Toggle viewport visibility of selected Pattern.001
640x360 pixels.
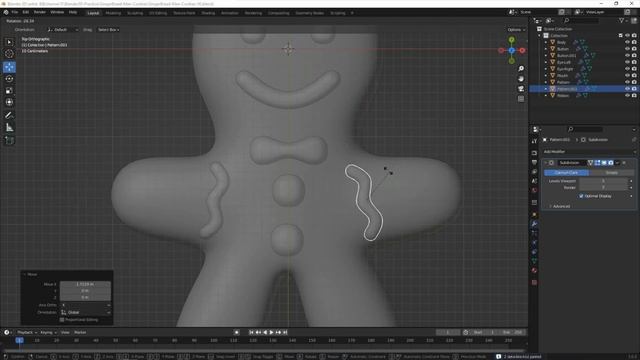click(627, 89)
